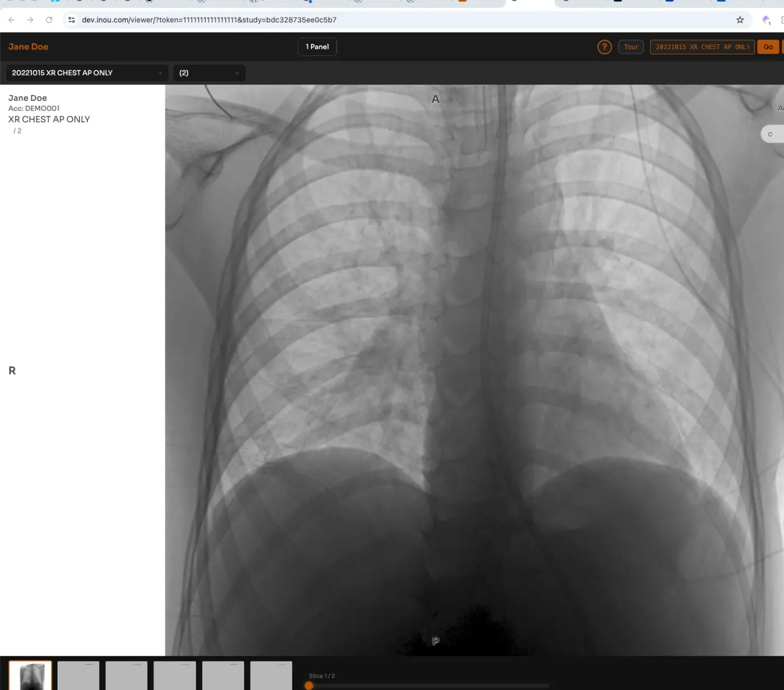
Task: Click the purple extension icon in toolbar
Action: (x=766, y=20)
